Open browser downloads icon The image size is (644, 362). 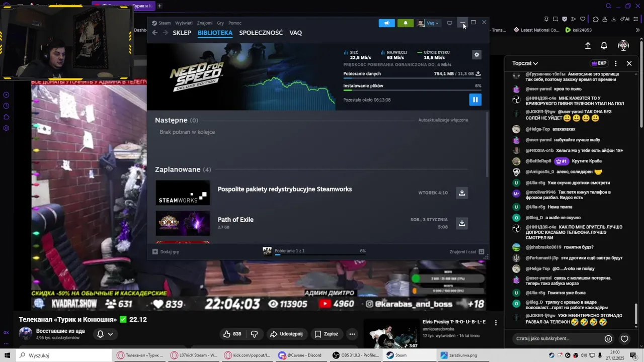[614, 19]
